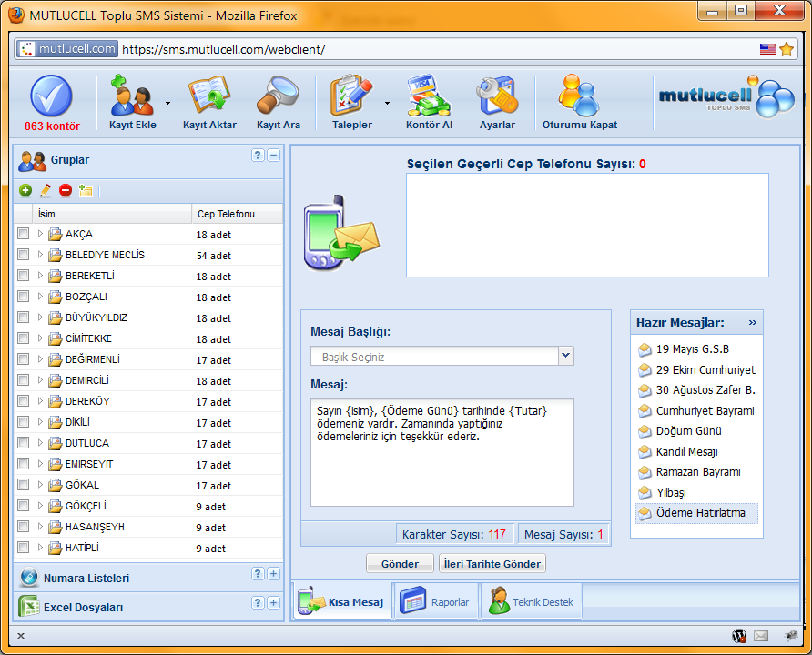The height and width of the screenshot is (655, 812).
Task: Click the add subfolder icon in Gruplar toolbar
Action: 86,191
